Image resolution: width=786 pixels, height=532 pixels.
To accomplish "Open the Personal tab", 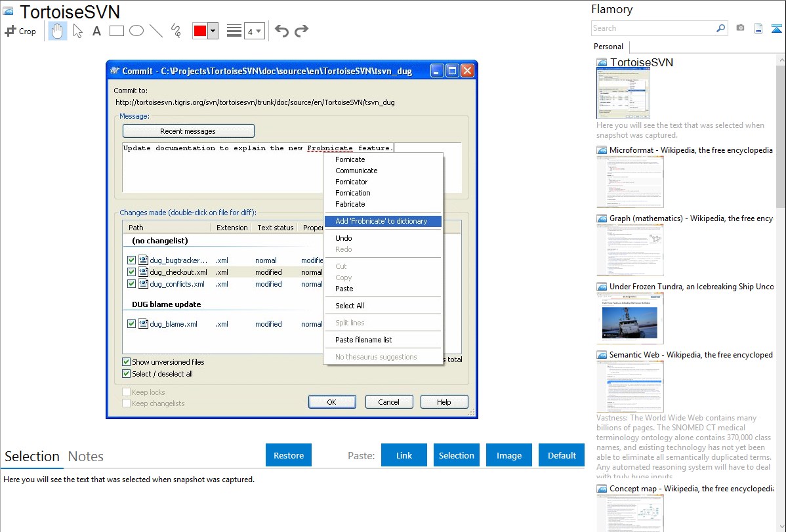I will point(608,47).
